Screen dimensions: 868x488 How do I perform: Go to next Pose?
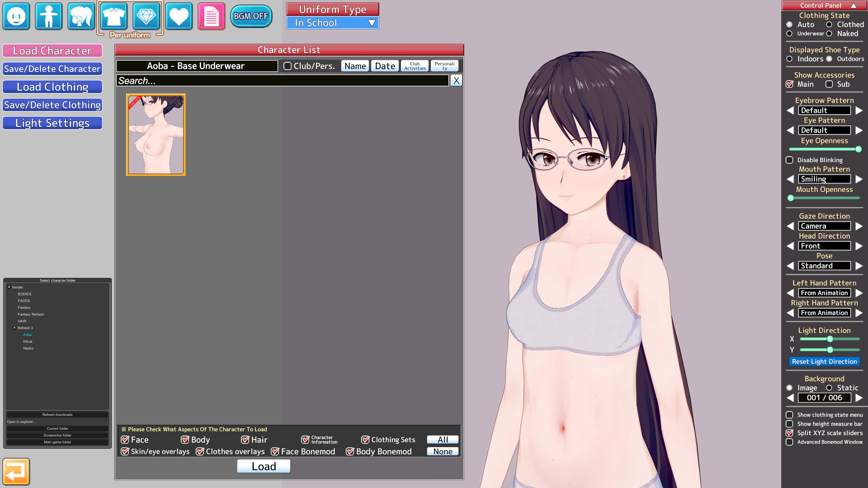859,266
